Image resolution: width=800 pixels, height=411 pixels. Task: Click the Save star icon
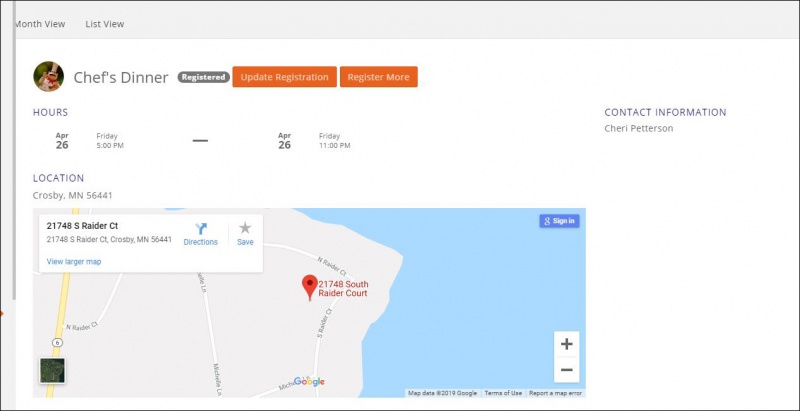pyautogui.click(x=245, y=229)
